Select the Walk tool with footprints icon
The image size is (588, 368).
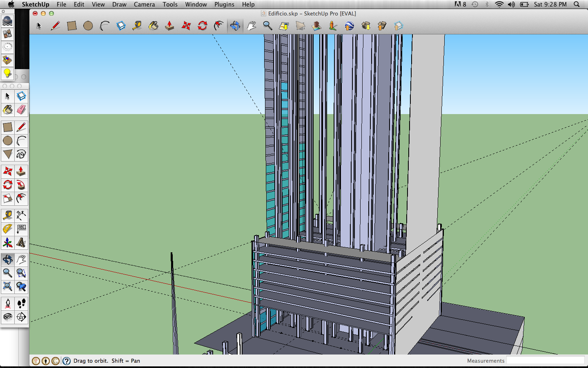pos(21,303)
